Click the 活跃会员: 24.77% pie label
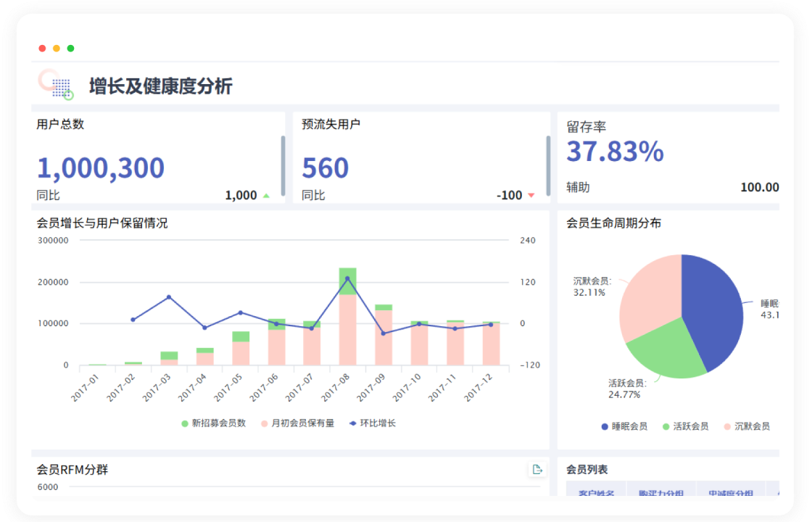The height and width of the screenshot is (522, 812). point(627,389)
